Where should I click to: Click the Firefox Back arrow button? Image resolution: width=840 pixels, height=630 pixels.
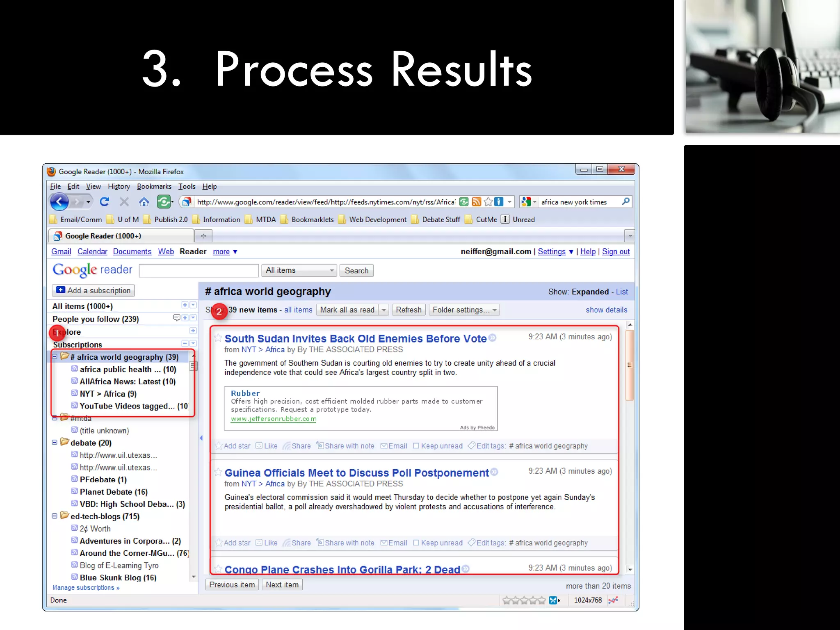click(60, 202)
